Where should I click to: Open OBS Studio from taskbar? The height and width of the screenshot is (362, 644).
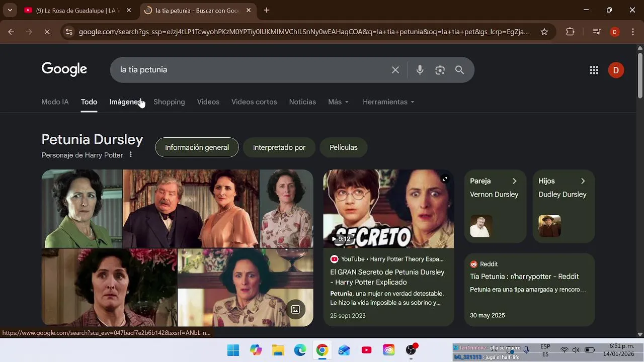[412, 349]
